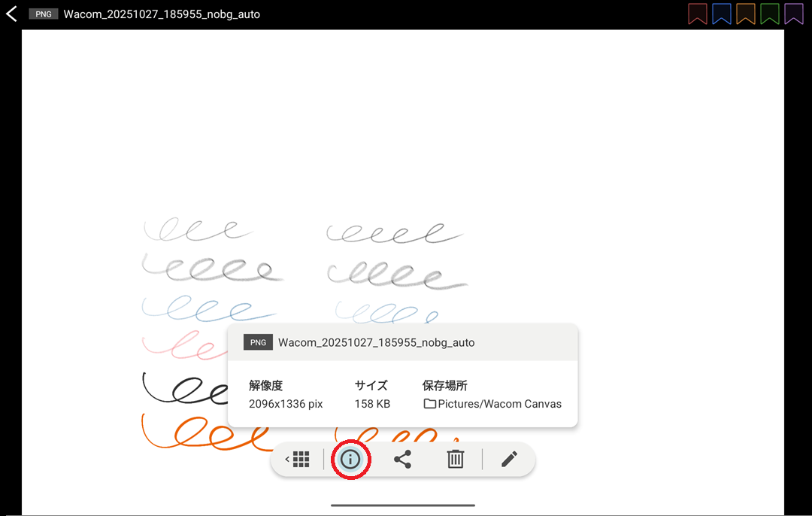This screenshot has width=812, height=516.
Task: Click file name in the info popup
Action: [377, 342]
